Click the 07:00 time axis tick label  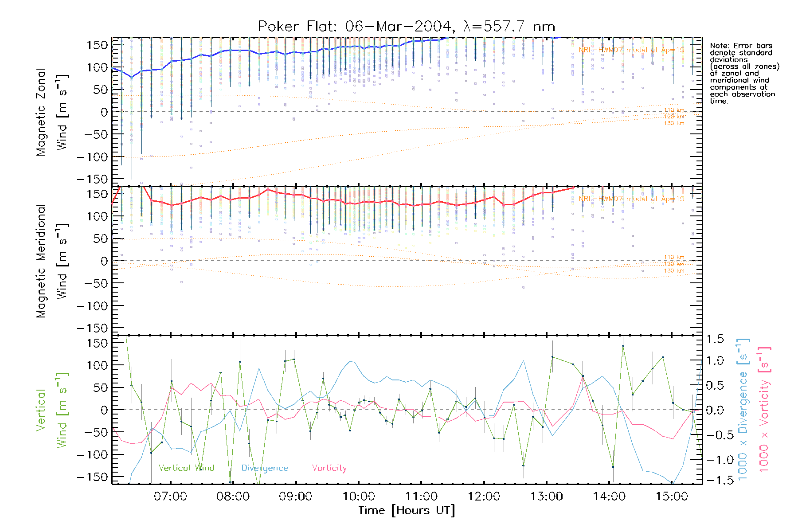pos(170,497)
